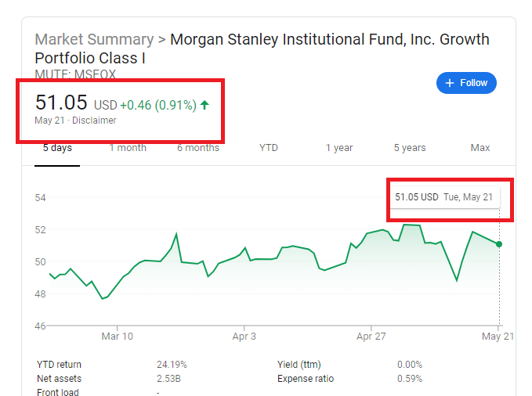Show the 5 years chart
Viewport: 532px width, 396px height.
(x=410, y=148)
